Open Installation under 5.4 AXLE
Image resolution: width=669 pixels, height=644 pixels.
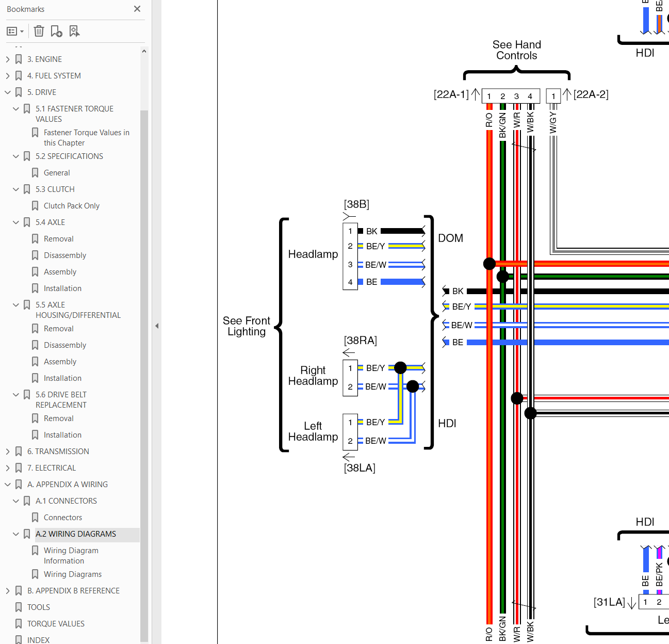62,288
